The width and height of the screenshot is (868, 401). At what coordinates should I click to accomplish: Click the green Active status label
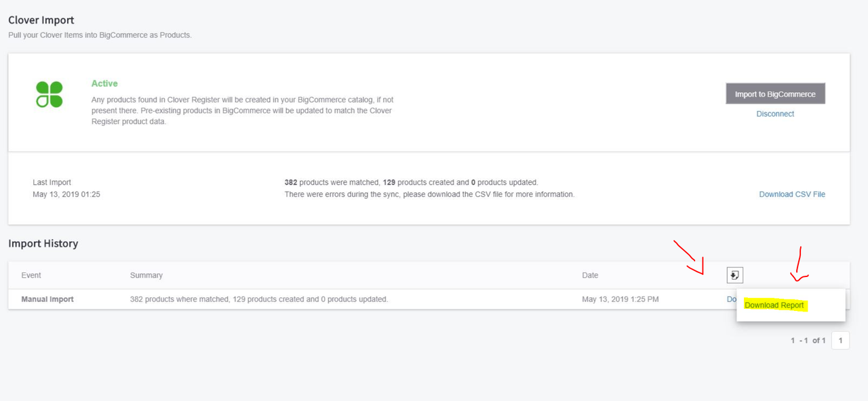click(104, 83)
